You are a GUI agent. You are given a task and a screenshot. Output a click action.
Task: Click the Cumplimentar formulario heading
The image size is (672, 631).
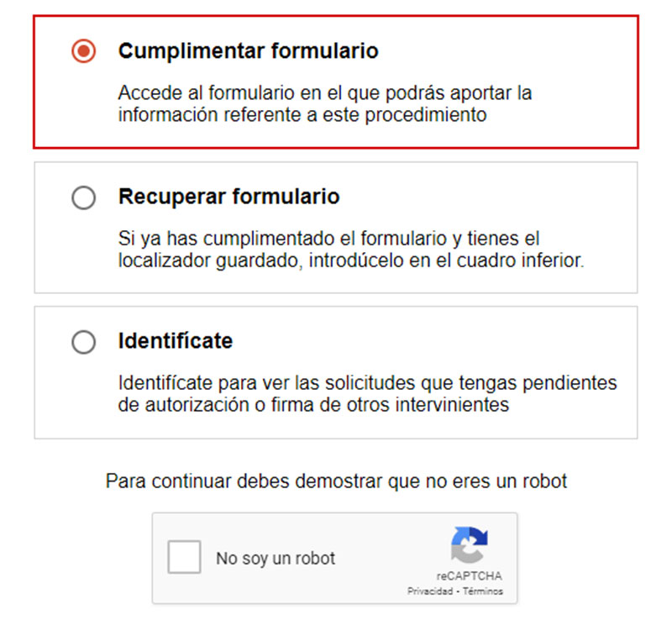click(x=249, y=50)
